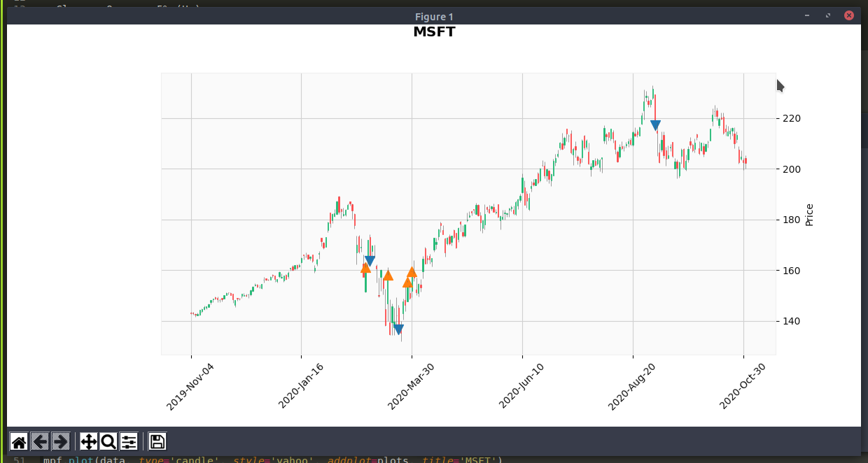
Task: Click the rightmost orange buy arrow marker
Action: tap(412, 273)
